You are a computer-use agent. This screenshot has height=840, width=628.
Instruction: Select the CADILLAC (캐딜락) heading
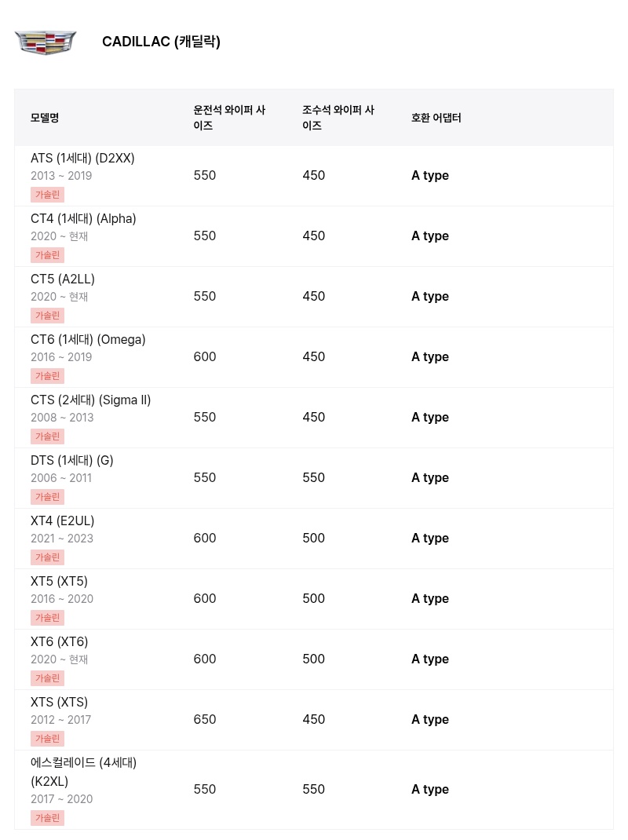(x=161, y=42)
